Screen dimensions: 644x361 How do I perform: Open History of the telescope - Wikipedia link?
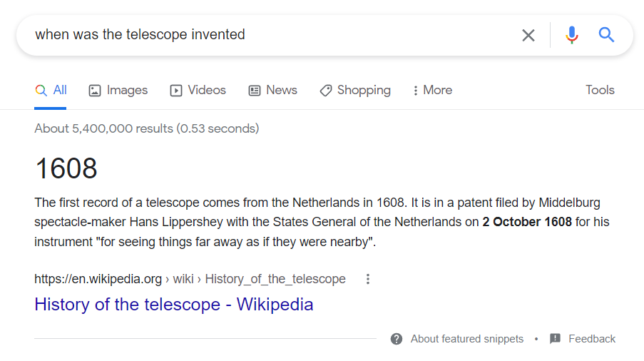click(174, 305)
